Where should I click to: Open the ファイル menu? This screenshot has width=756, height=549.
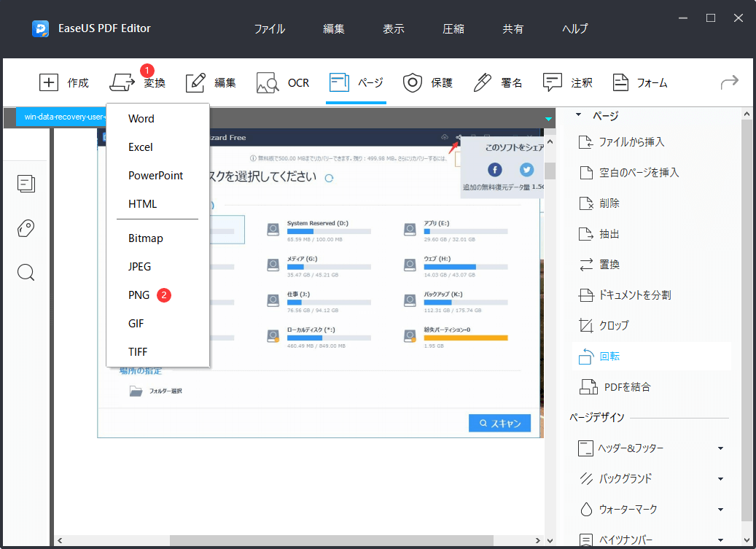tap(269, 28)
